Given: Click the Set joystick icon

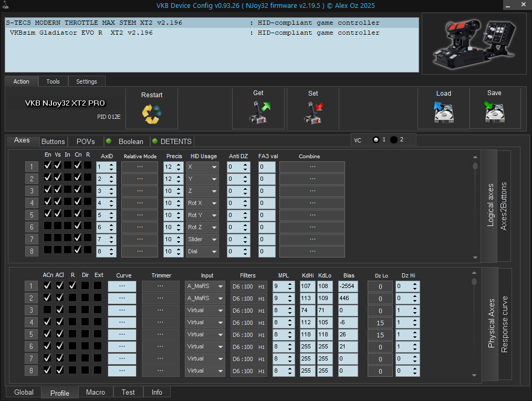Looking at the screenshot, I should [x=314, y=113].
